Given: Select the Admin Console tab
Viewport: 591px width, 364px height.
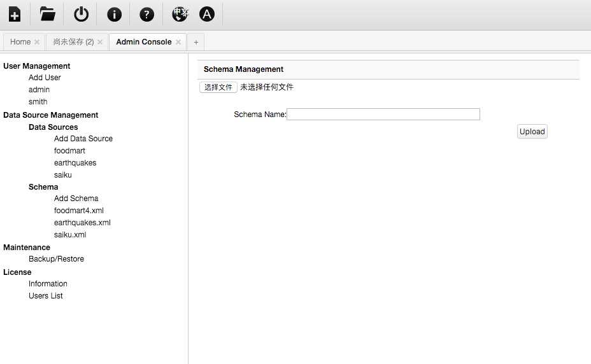Looking at the screenshot, I should pyautogui.click(x=143, y=42).
